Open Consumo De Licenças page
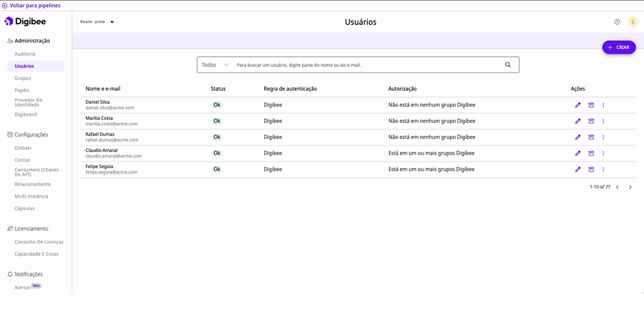This screenshot has width=644, height=312. pyautogui.click(x=39, y=242)
